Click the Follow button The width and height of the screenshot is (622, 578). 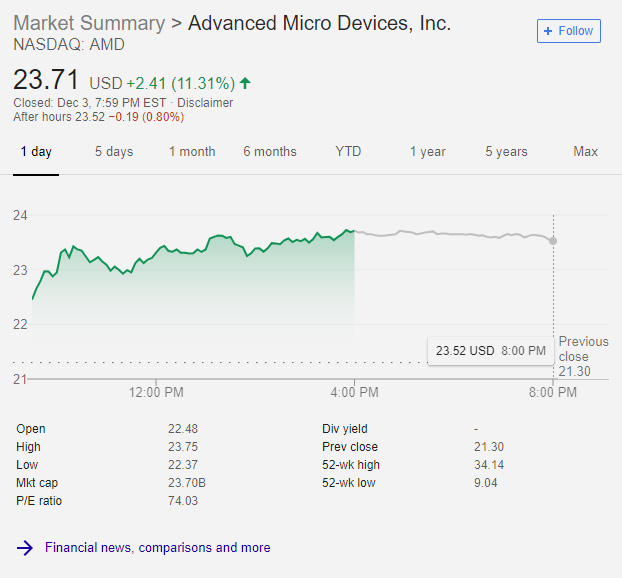[568, 31]
